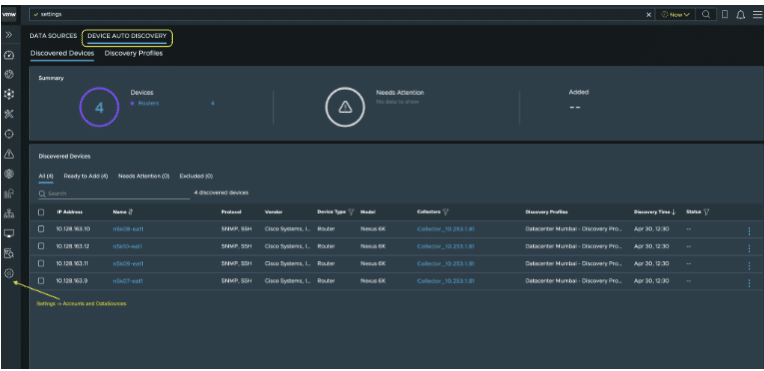Click the alerts triangle sidebar icon
Viewport: 764px width, 371px height.
coord(9,154)
